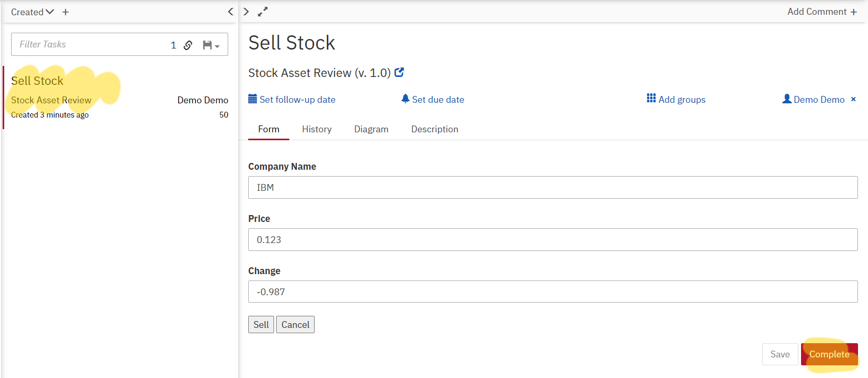Click the Cancel button
The image size is (868, 378).
[295, 325]
